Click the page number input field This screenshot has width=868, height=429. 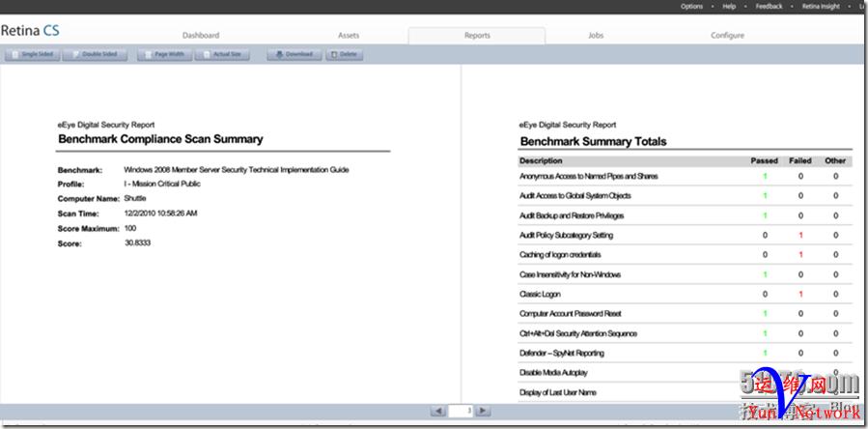[461, 411]
